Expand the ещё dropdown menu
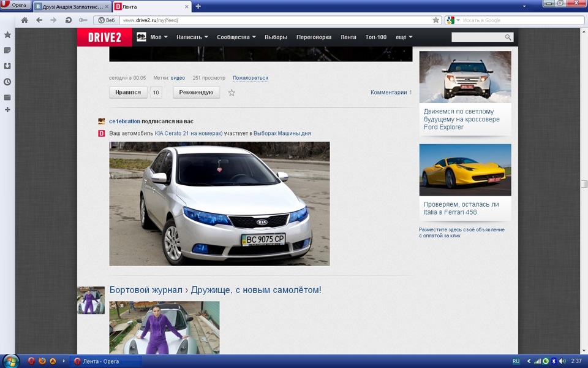This screenshot has height=368, width=588. (x=404, y=37)
